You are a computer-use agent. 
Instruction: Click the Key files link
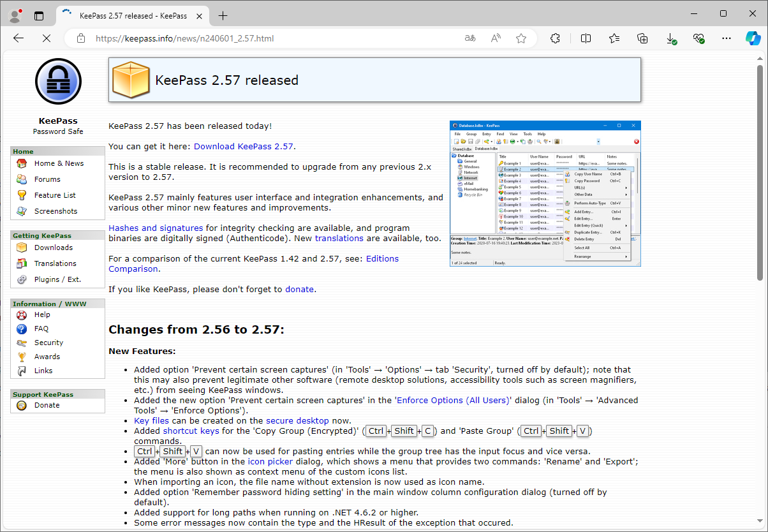(x=151, y=420)
